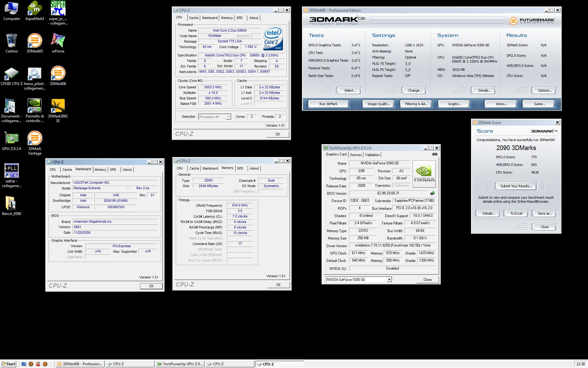The height and width of the screenshot is (368, 588).
Task: Click the Image Quality... button
Action: click(379, 104)
